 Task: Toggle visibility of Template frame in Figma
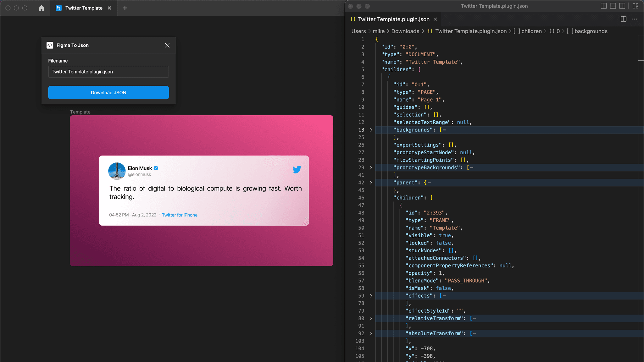(80, 112)
